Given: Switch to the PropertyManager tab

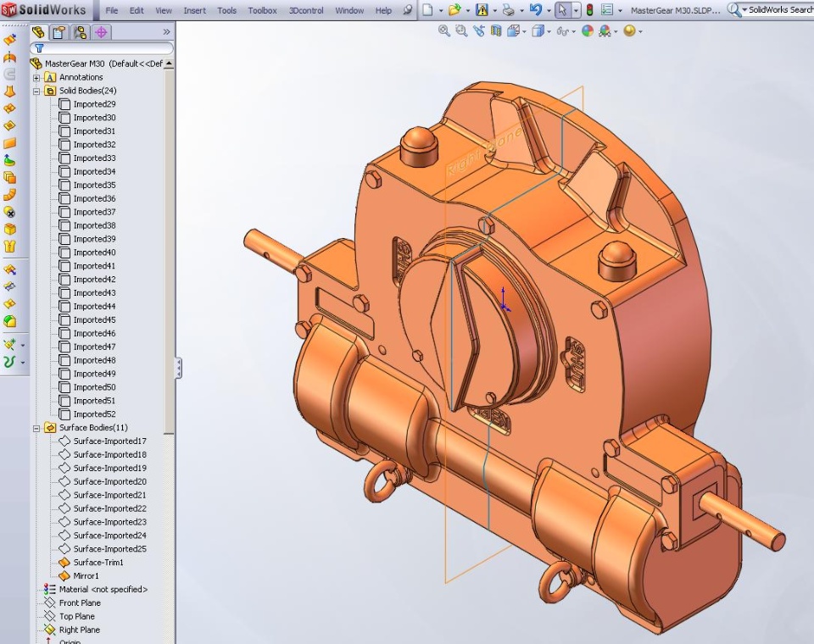Looking at the screenshot, I should 59,33.
